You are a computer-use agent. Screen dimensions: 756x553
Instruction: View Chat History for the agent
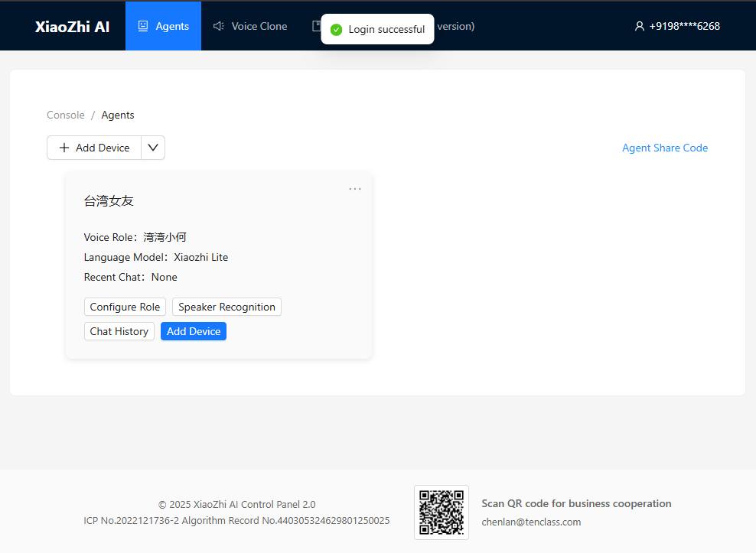119,331
